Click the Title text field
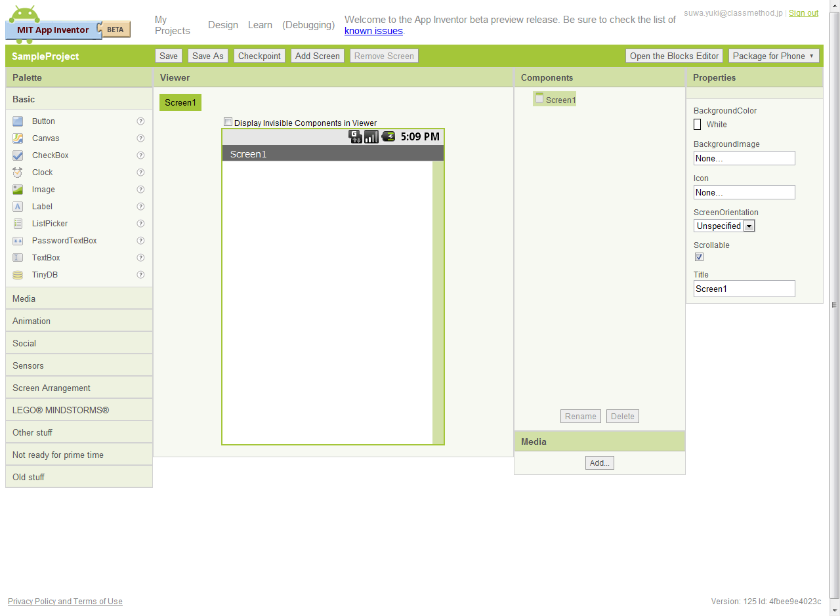Viewport: 840px width, 616px height. tap(744, 289)
